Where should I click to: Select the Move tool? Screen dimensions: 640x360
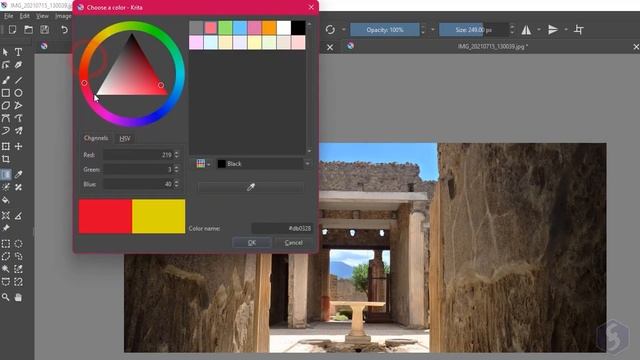click(x=18, y=146)
